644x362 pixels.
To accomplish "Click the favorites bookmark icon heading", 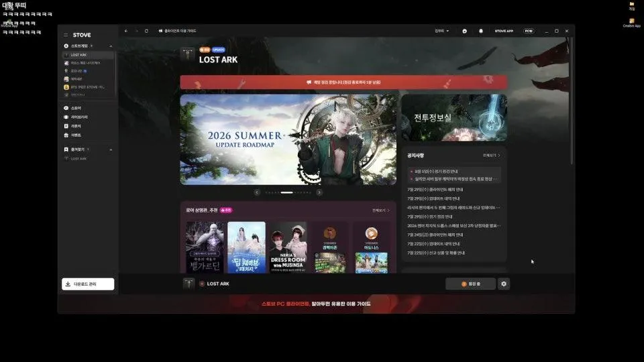I will (66, 149).
